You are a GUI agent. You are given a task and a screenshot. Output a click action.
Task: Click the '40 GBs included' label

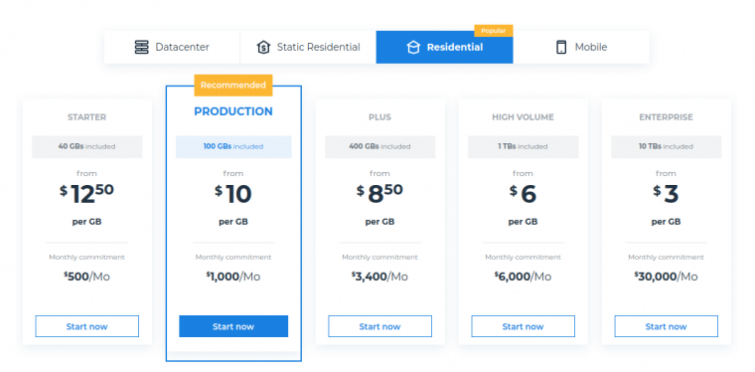click(87, 146)
